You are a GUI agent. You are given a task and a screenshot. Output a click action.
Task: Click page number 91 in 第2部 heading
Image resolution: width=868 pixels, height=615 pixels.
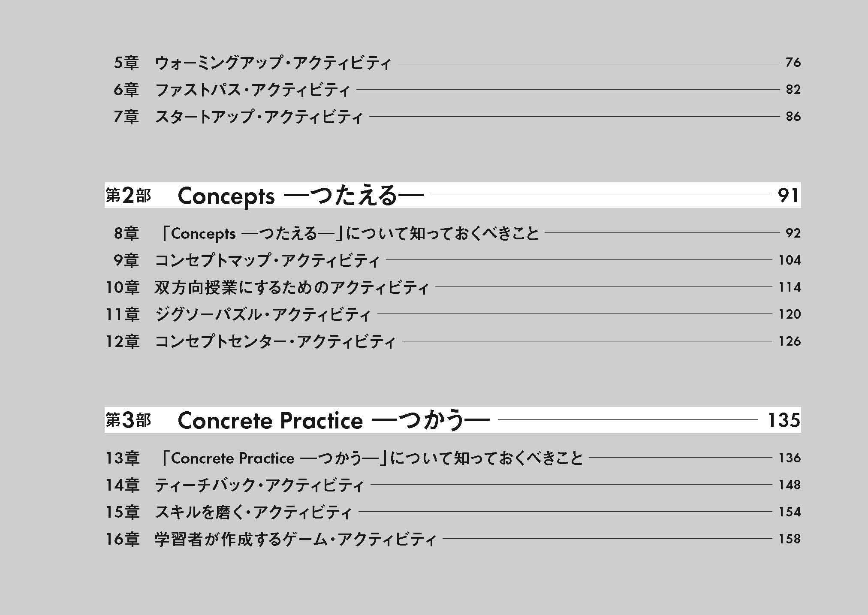(788, 196)
